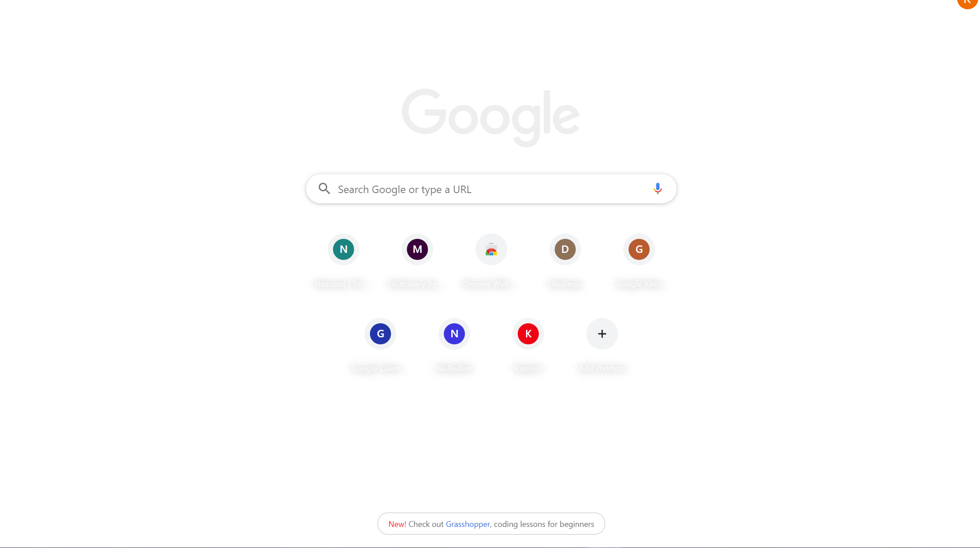Click the Google Search input field
980x548 pixels.
point(491,189)
